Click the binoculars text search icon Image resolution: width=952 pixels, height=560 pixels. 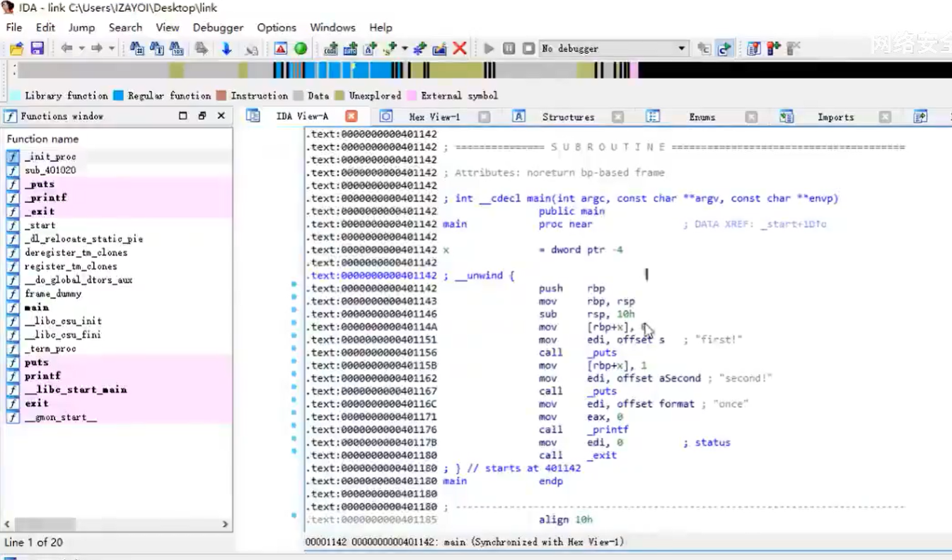pos(157,49)
